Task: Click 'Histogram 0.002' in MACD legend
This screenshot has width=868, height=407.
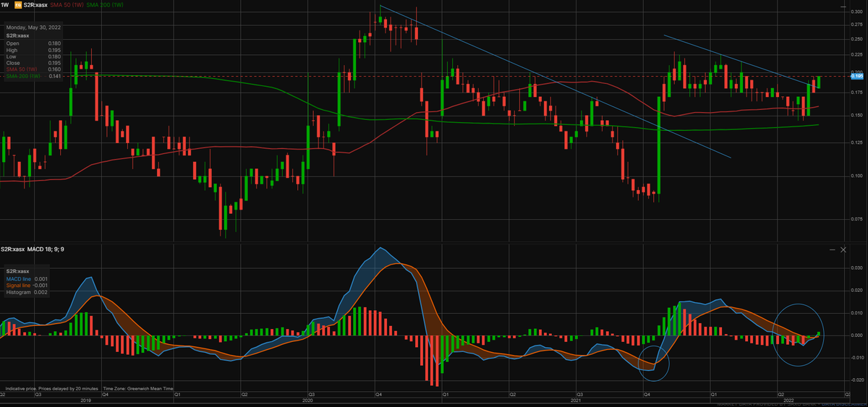Action: 27,292
